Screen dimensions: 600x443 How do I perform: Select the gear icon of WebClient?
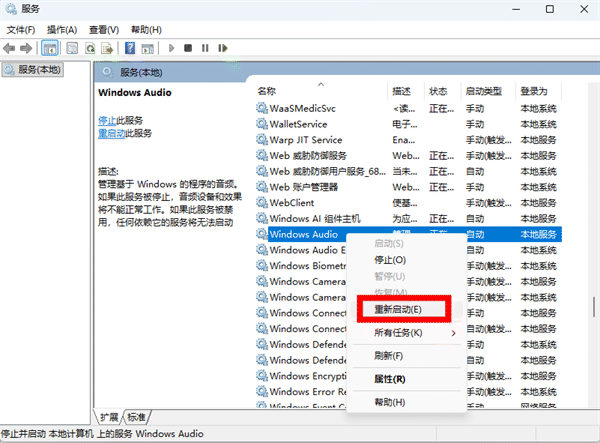pos(262,202)
